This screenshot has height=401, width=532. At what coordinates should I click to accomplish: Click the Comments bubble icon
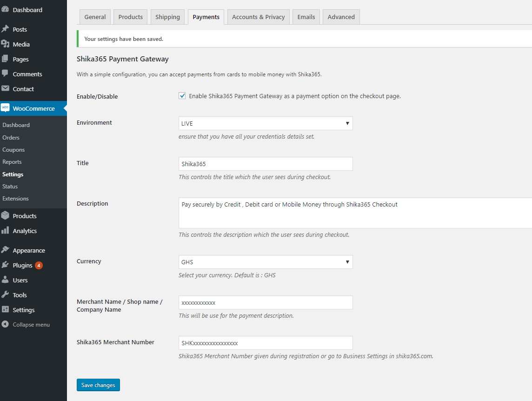coord(5,74)
